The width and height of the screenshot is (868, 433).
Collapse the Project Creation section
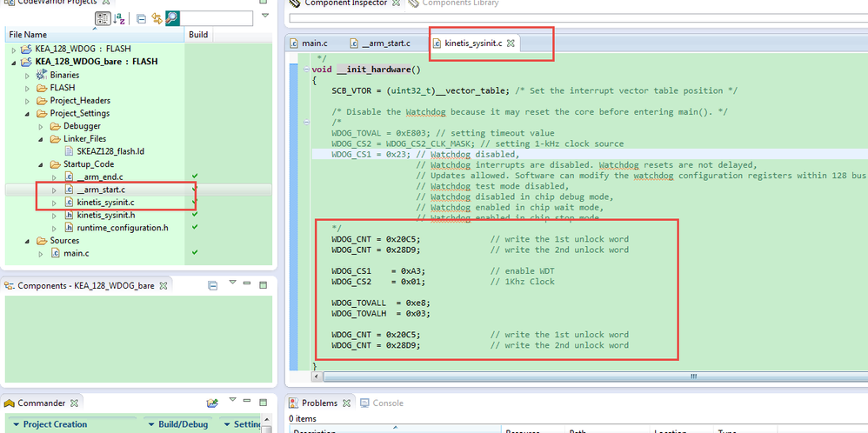point(16,424)
